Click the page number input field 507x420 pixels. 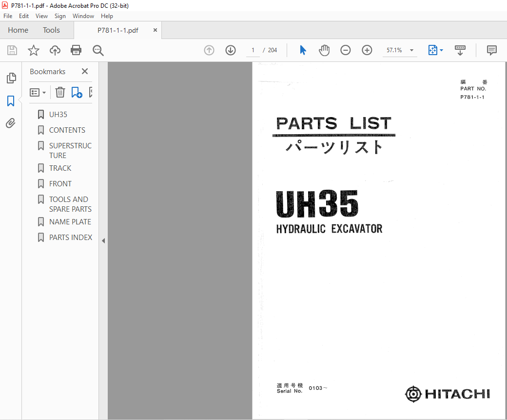[253, 50]
